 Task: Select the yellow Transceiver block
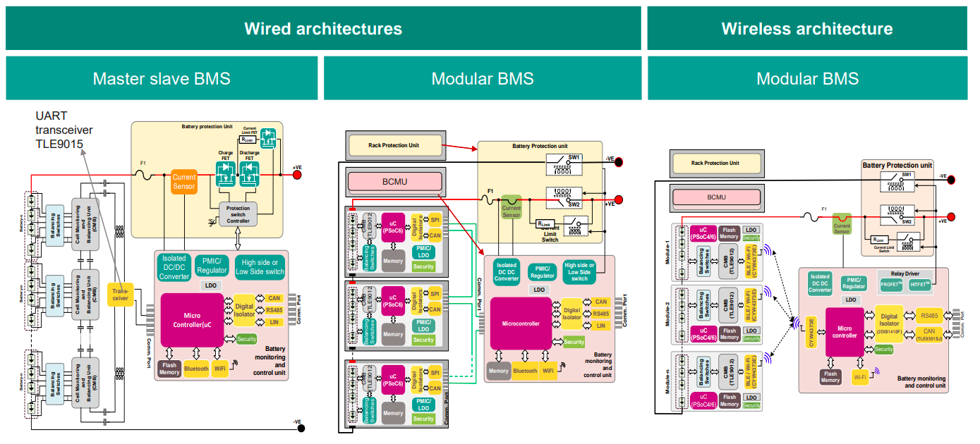[119, 294]
